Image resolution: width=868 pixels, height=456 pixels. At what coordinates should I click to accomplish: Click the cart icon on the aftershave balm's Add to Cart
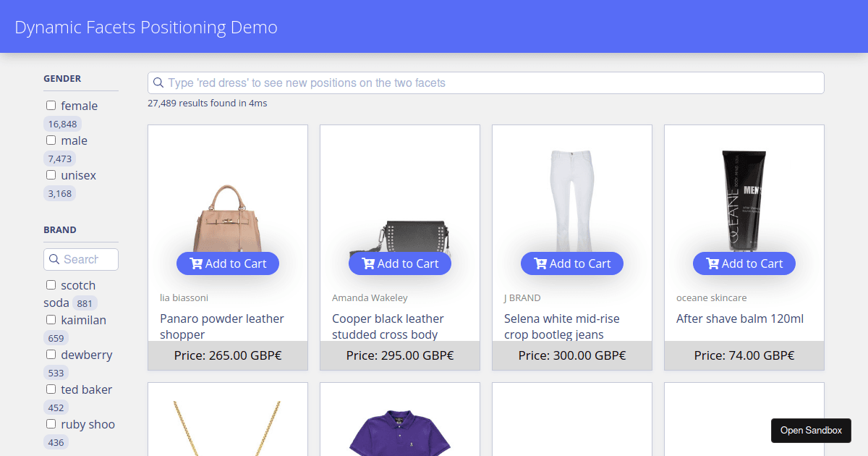pos(712,263)
